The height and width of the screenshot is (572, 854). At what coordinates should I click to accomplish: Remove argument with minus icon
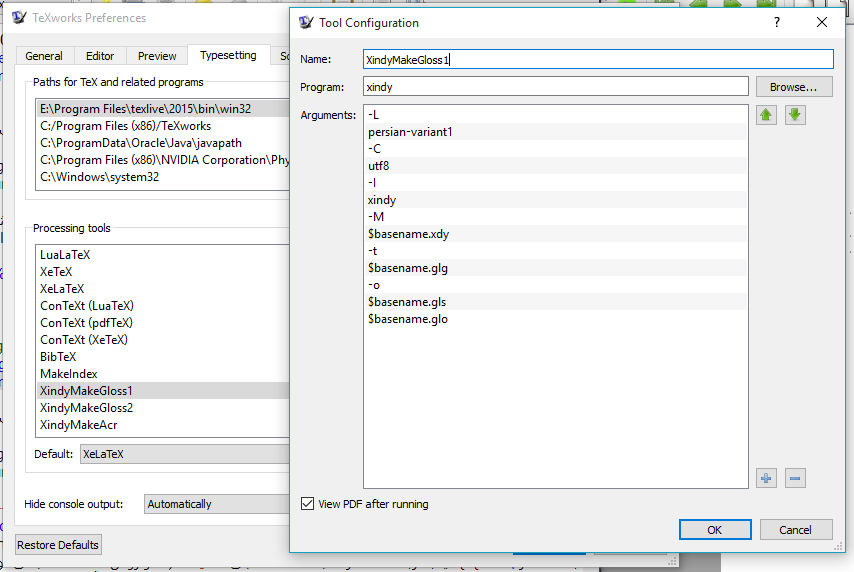(x=795, y=478)
